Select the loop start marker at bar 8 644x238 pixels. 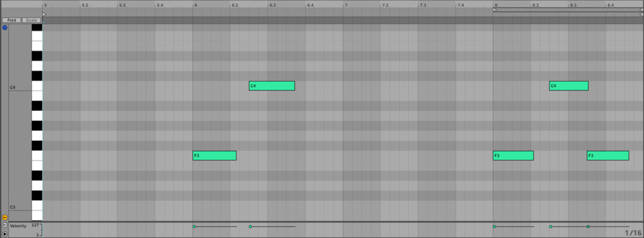pos(495,10)
